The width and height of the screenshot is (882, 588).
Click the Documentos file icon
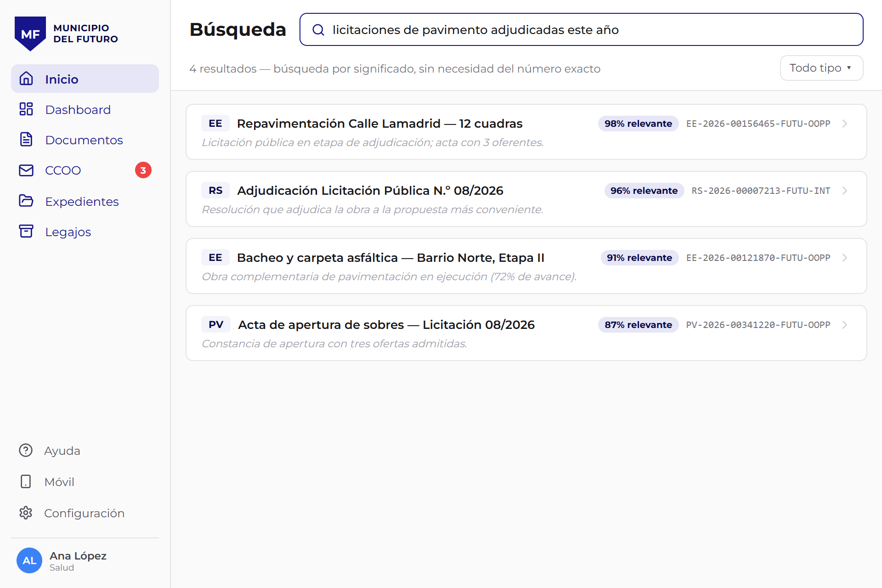(26, 139)
